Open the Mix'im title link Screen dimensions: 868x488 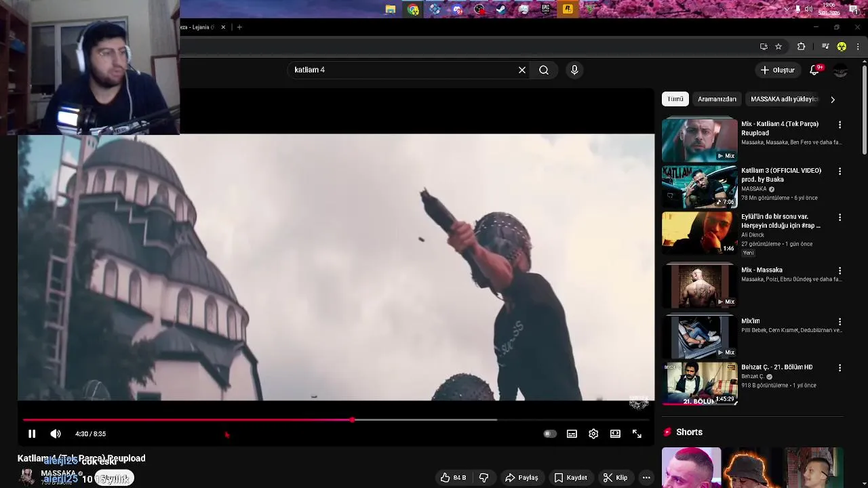pos(750,321)
